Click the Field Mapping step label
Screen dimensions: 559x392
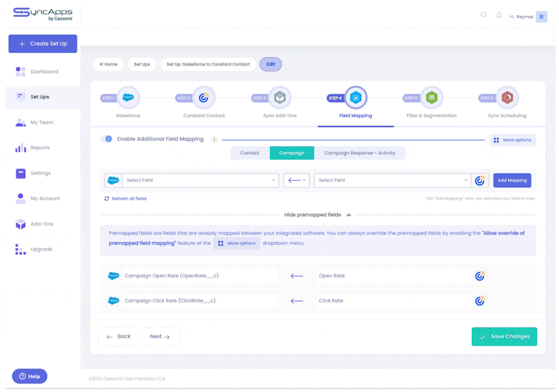356,116
